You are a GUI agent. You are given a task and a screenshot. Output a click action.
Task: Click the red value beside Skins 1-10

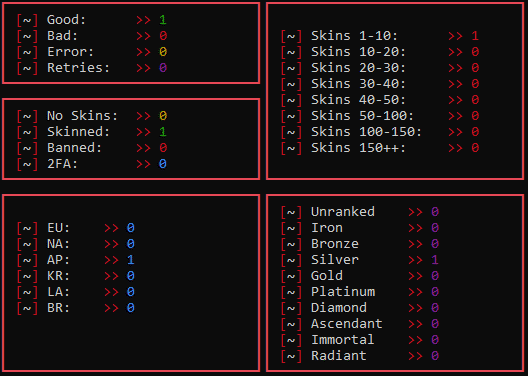coord(475,36)
